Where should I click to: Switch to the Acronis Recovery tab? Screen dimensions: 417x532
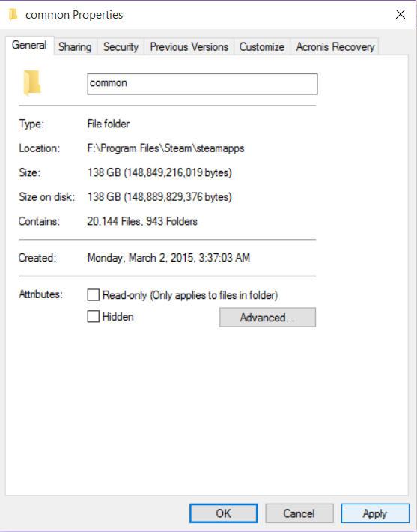[335, 46]
